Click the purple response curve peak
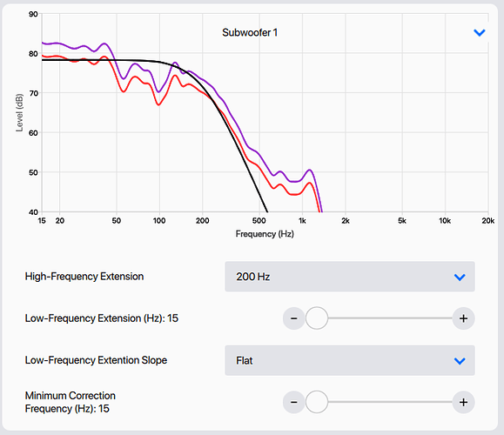504x435 pixels. pos(104,43)
